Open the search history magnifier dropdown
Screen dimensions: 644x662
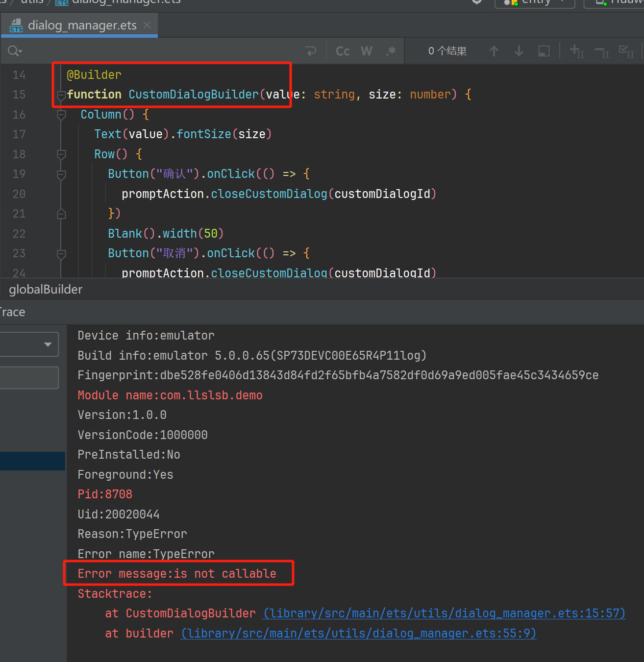click(15, 51)
